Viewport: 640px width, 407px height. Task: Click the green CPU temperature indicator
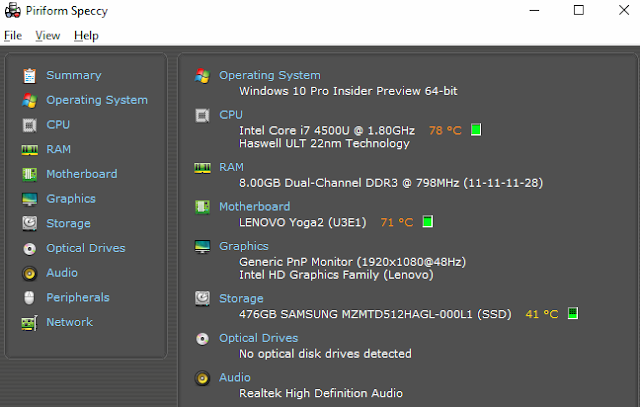point(476,130)
